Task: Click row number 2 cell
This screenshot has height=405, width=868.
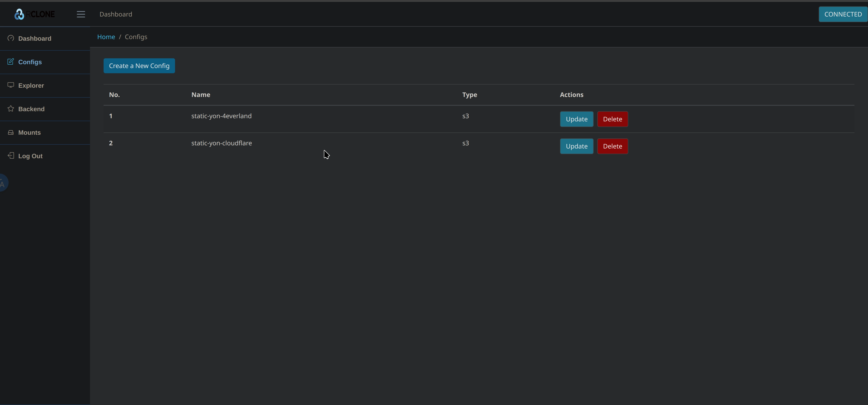Action: tap(111, 143)
